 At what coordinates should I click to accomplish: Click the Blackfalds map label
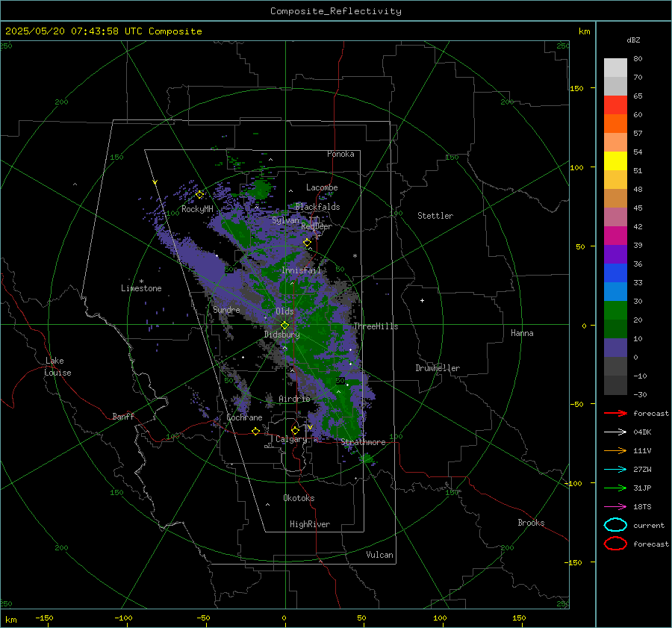pyautogui.click(x=317, y=207)
